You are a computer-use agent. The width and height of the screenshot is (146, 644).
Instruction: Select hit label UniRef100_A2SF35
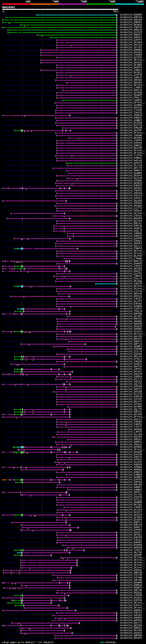point(131,75)
